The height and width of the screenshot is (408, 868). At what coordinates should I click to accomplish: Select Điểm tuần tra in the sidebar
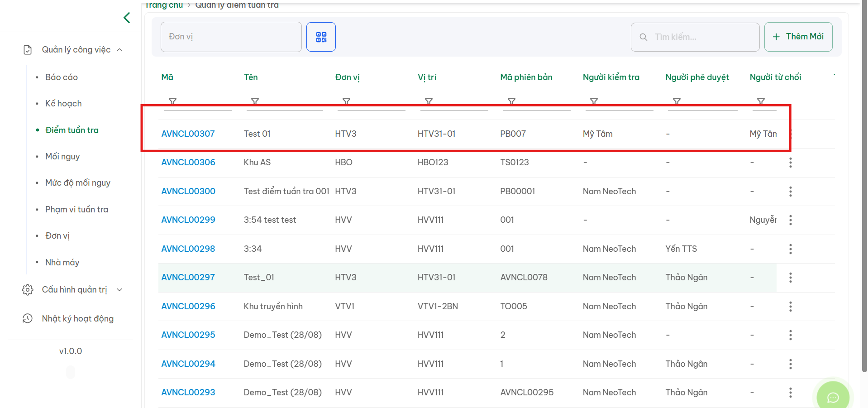tap(72, 130)
